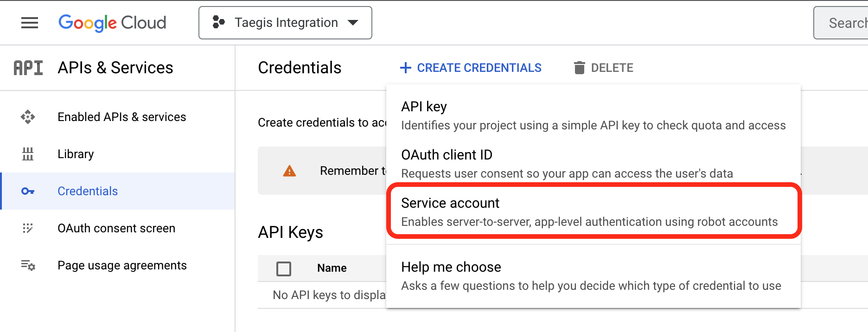Open the Taegis Integration project selector
Viewport: 868px width, 332px height.
(x=285, y=23)
